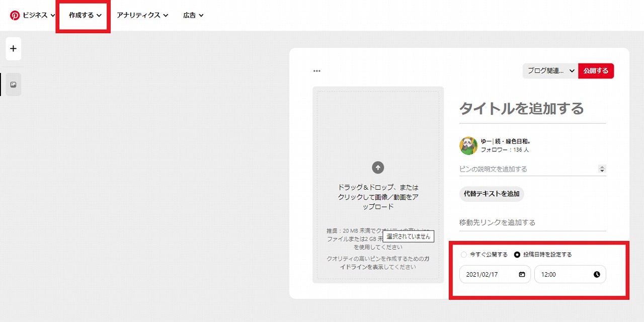
Task: Click the Pinterest logo icon
Action: click(x=15, y=16)
